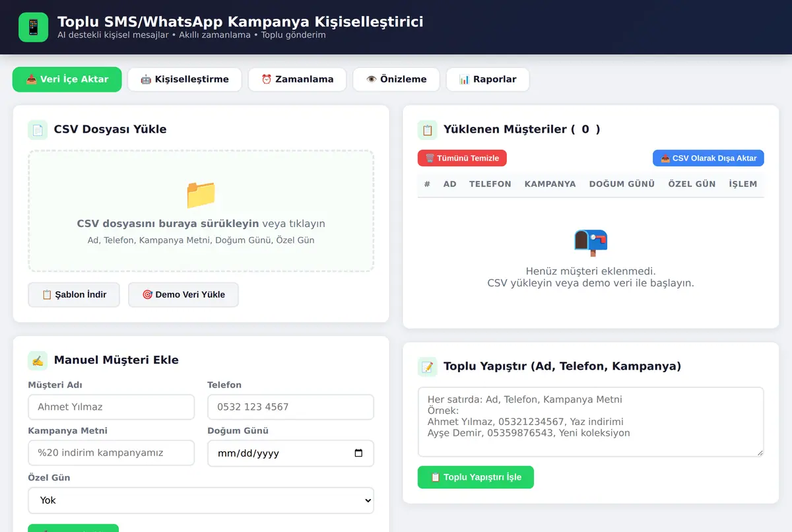Image resolution: width=792 pixels, height=532 pixels.
Task: Open the Önizleme tab
Action: click(397, 79)
